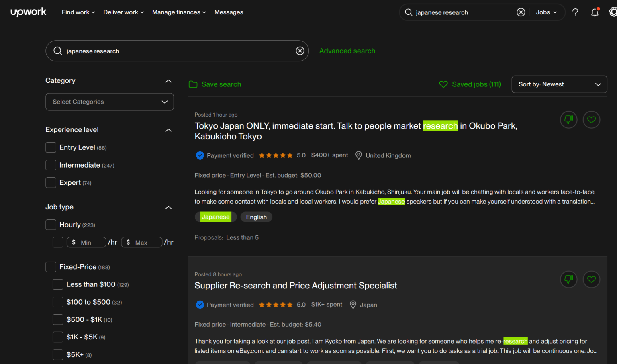Open the notifications bell

coord(595,12)
